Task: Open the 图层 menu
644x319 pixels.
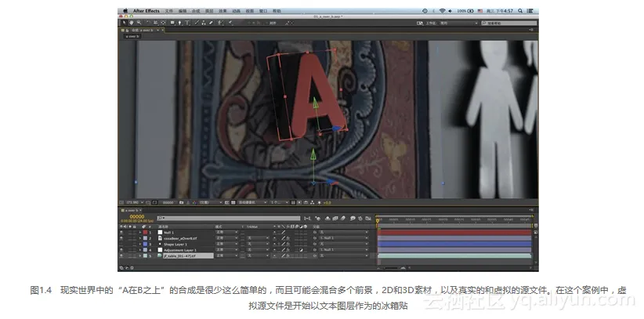Action: [209, 11]
